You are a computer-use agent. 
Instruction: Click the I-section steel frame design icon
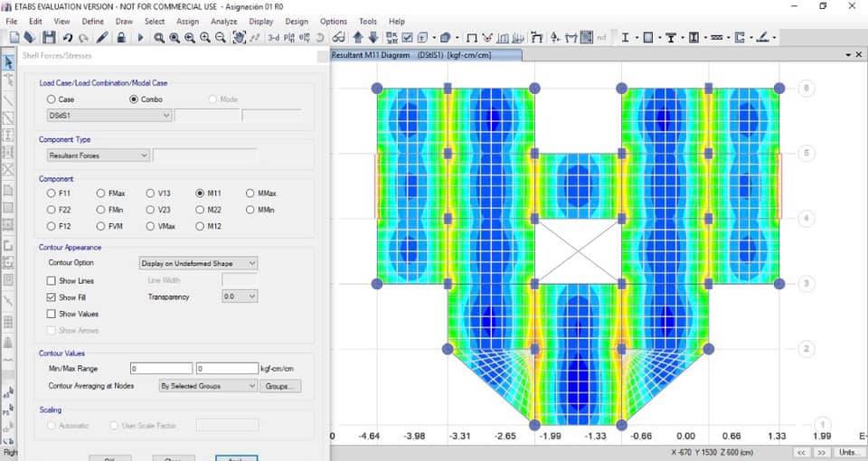point(625,38)
